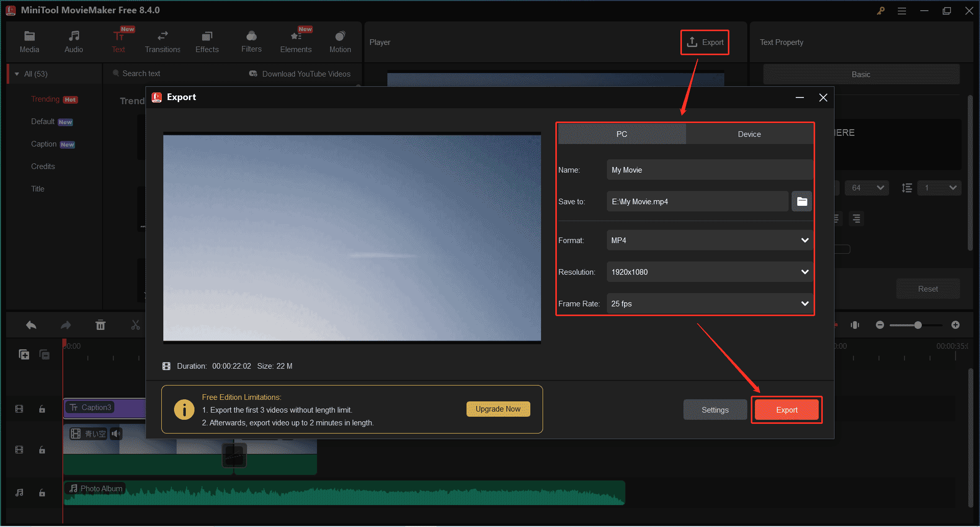980x527 pixels.
Task: Select the split scissors tool above the timeline
Action: pos(135,325)
